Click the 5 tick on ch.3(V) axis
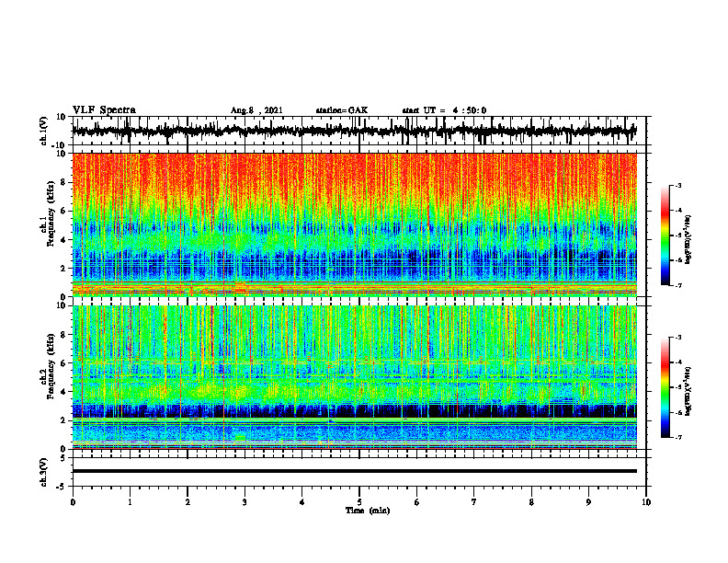 [63, 458]
